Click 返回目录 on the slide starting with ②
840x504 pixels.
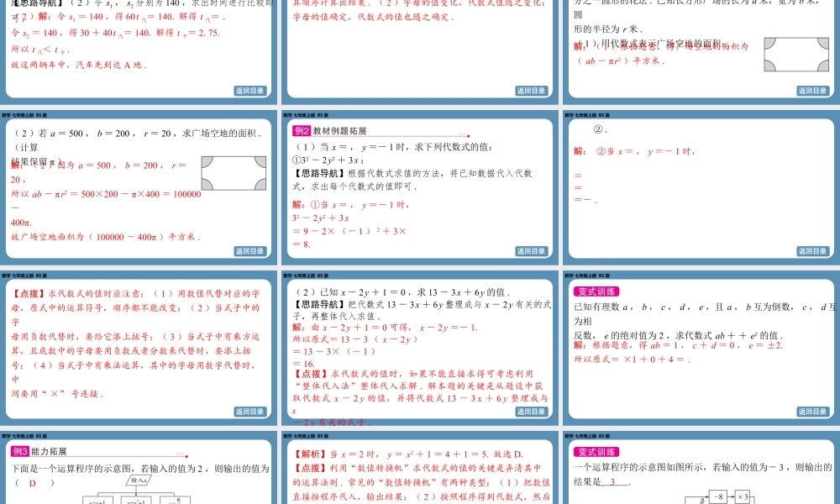(x=812, y=251)
